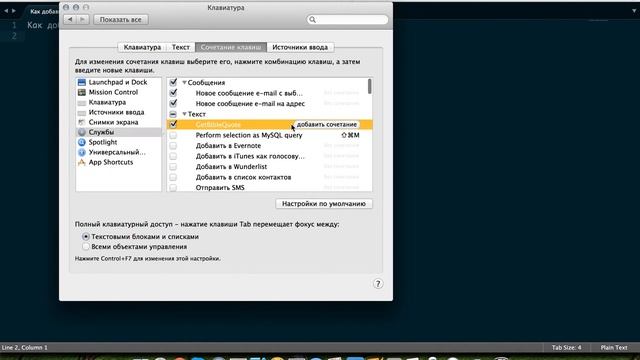Go forward with the right arrow button
This screenshot has width=640, height=360.
pyautogui.click(x=82, y=19)
